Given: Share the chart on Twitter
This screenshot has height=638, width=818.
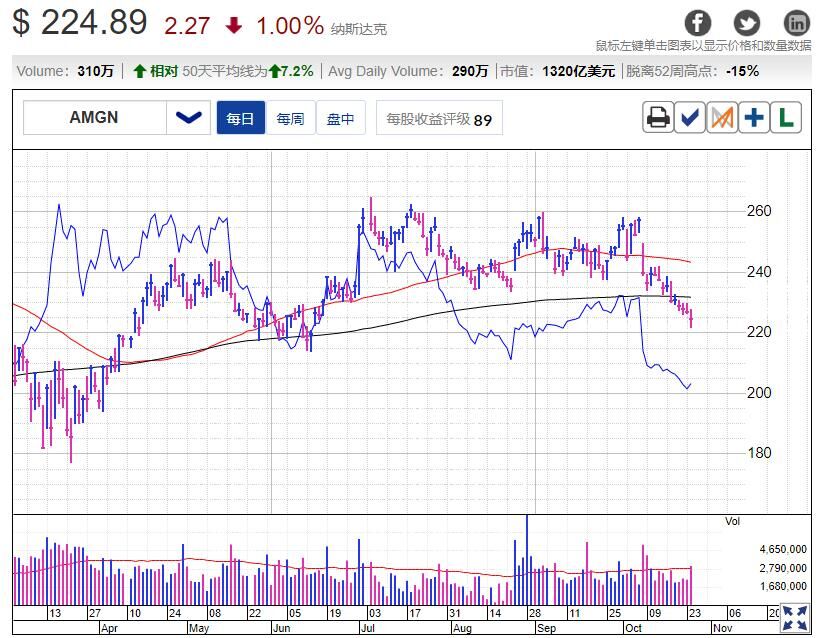Looking at the screenshot, I should tap(747, 23).
